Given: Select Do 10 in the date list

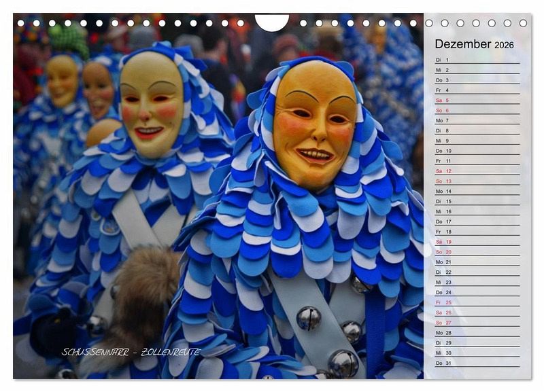Looking at the screenshot, I should tap(476, 151).
